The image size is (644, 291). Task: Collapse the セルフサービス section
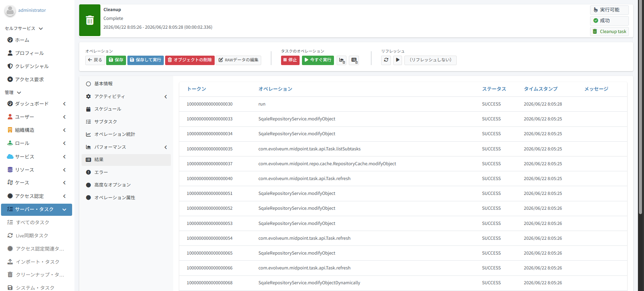point(24,28)
